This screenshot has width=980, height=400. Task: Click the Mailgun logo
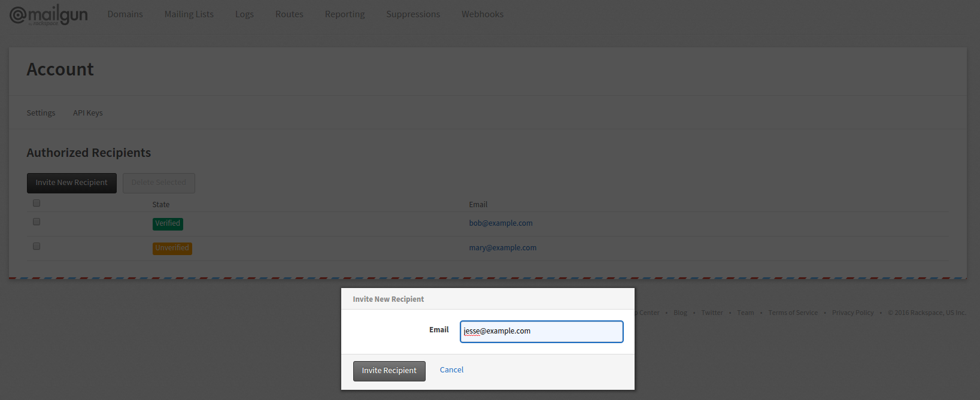coord(48,15)
